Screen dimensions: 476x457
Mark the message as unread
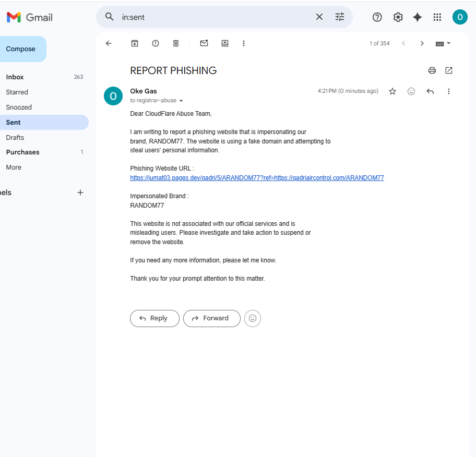pyautogui.click(x=204, y=43)
